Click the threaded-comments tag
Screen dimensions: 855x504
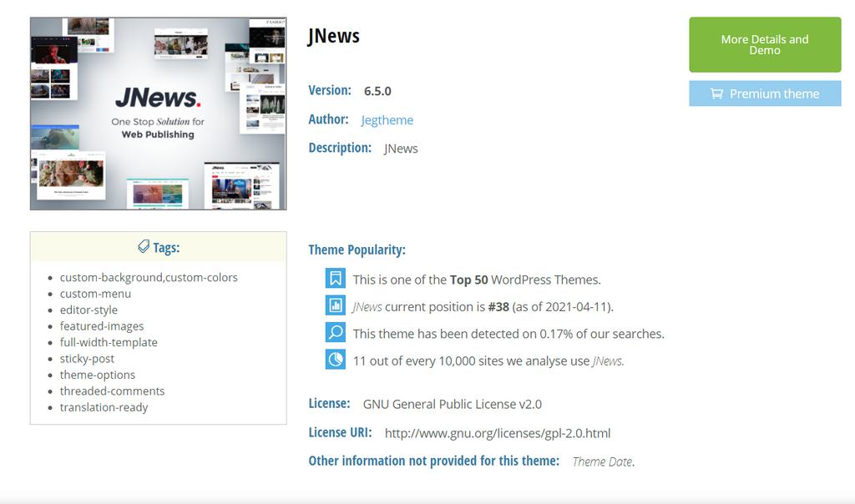[x=112, y=391]
